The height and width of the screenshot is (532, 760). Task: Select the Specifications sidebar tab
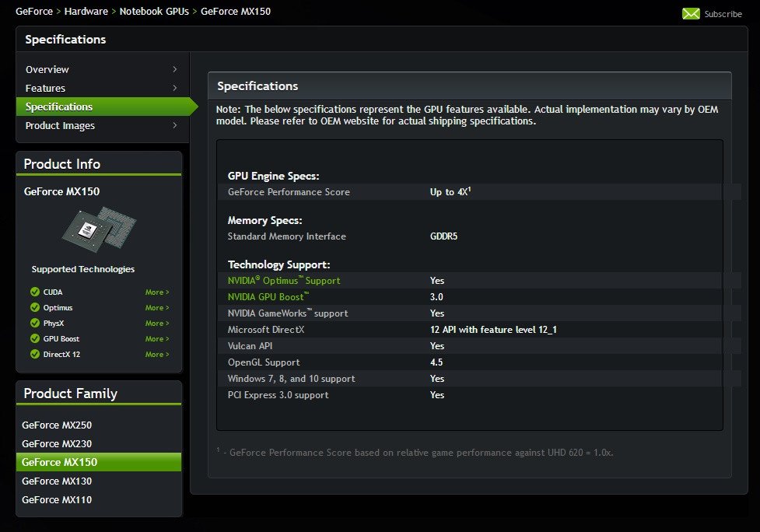click(x=59, y=107)
